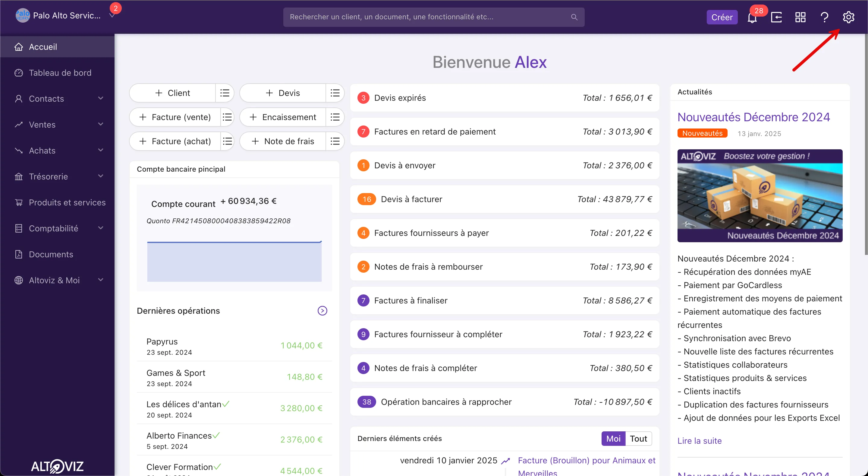Image resolution: width=868 pixels, height=476 pixels.
Task: Click the Produits et services cart icon
Action: pos(18,202)
